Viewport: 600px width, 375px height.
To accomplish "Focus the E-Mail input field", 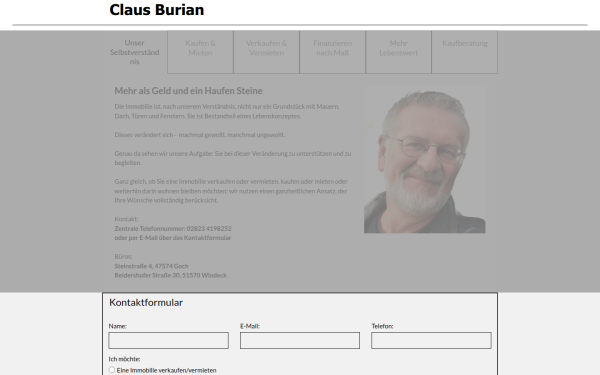I will [x=300, y=340].
